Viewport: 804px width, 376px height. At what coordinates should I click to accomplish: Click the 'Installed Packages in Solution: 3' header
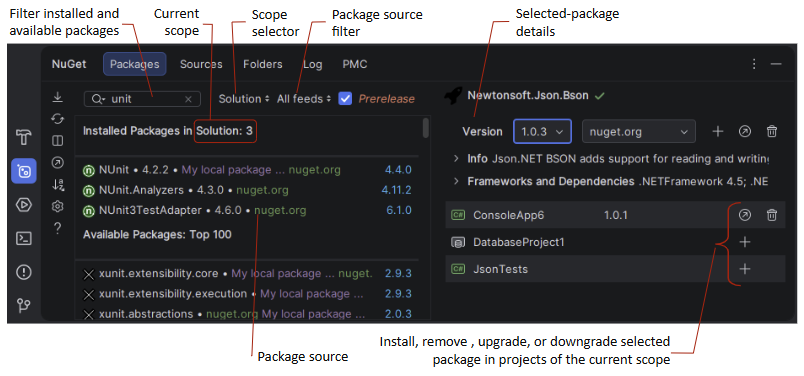pyautogui.click(x=168, y=131)
